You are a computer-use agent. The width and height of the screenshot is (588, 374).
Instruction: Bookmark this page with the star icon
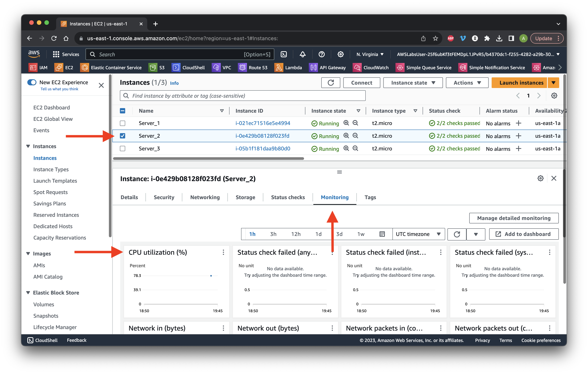(435, 38)
